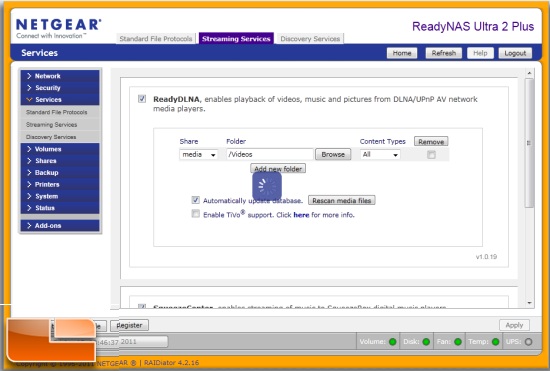Open the media Share dropdown

click(x=199, y=154)
